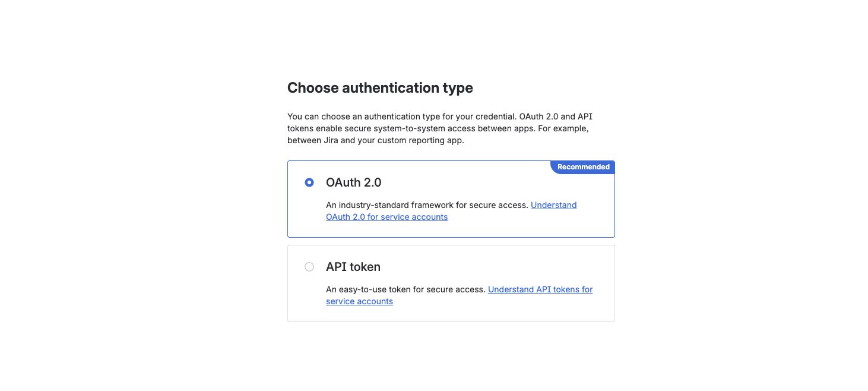Click the 'OAuth 2.0' title text
The width and height of the screenshot is (868, 391).
coord(354,182)
